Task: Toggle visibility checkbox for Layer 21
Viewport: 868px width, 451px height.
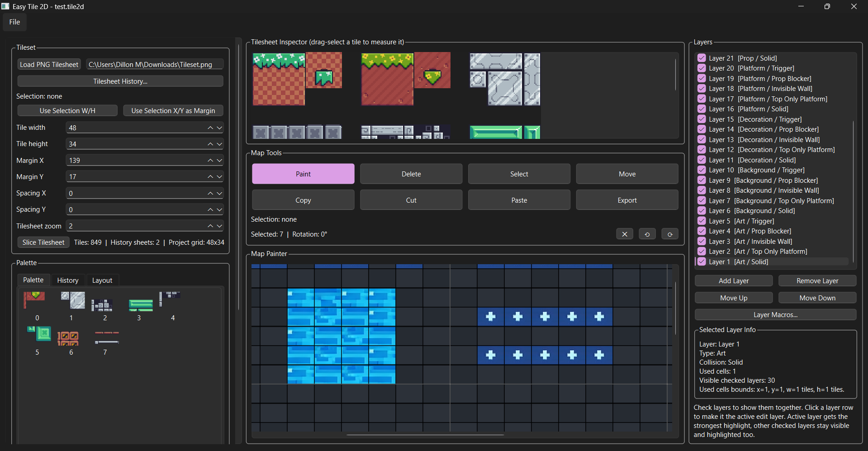Action: point(702,58)
